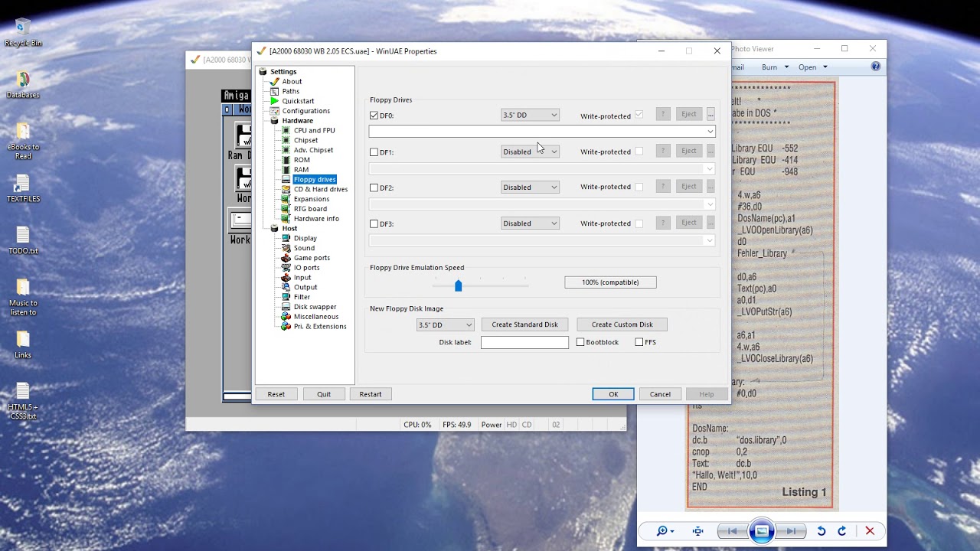The image size is (980, 551).
Task: Expand the DF0 disk image path list
Action: pos(710,132)
